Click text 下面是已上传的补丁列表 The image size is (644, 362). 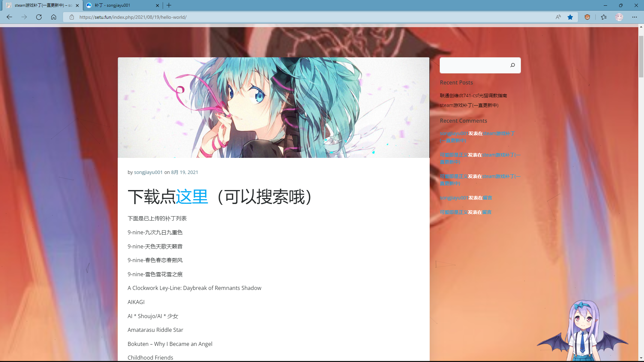point(157,219)
